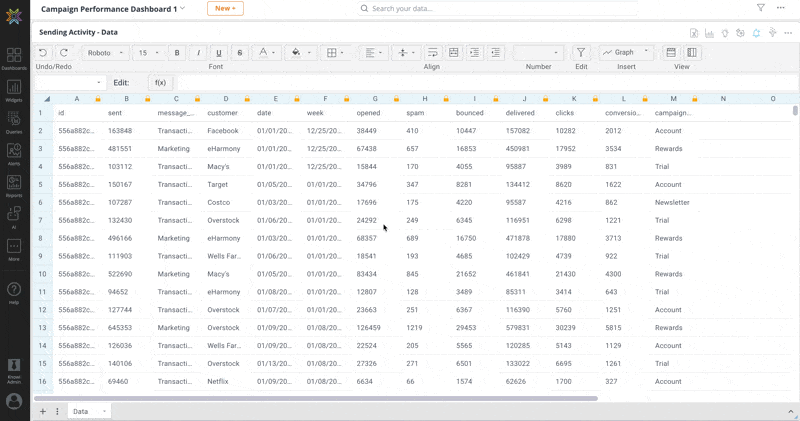The image size is (800, 421).
Task: Toggle underline formatting
Action: [x=219, y=53]
